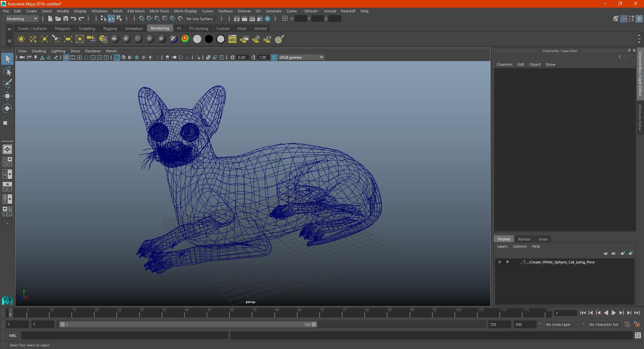644x349 pixels.
Task: Activate the Lasso select tool
Action: tap(7, 71)
